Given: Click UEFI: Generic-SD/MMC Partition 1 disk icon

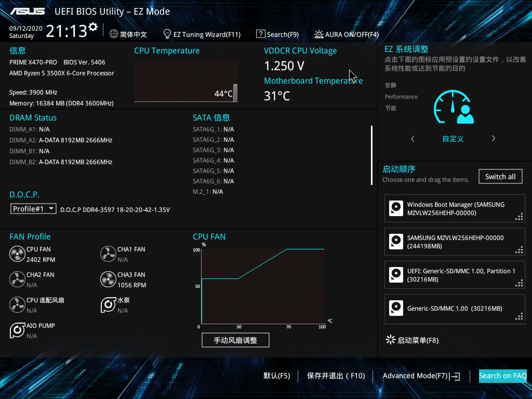Looking at the screenshot, I should click(x=396, y=275).
